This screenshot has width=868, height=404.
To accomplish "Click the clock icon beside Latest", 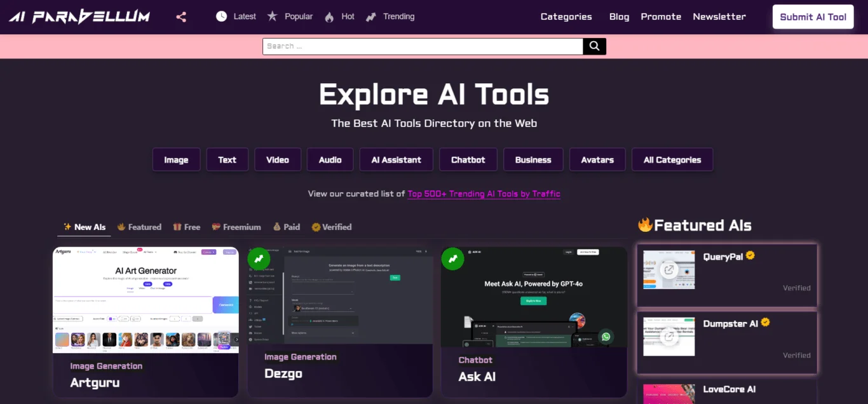I will [x=221, y=17].
